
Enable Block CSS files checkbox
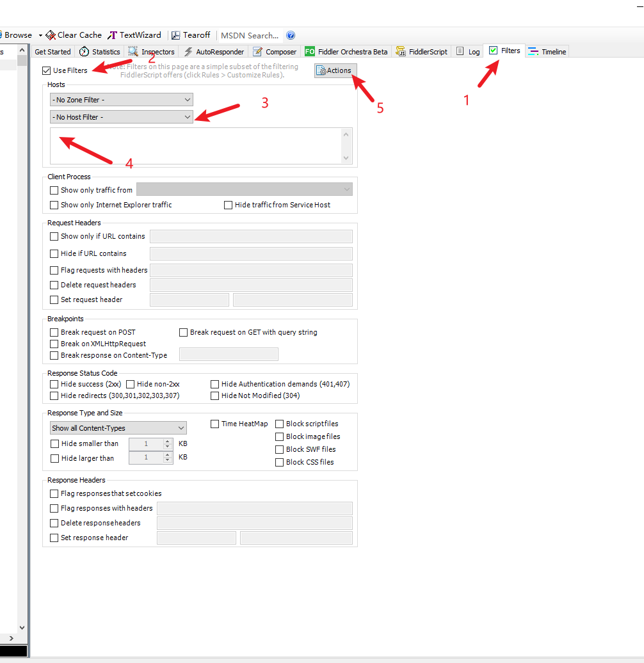[280, 463]
